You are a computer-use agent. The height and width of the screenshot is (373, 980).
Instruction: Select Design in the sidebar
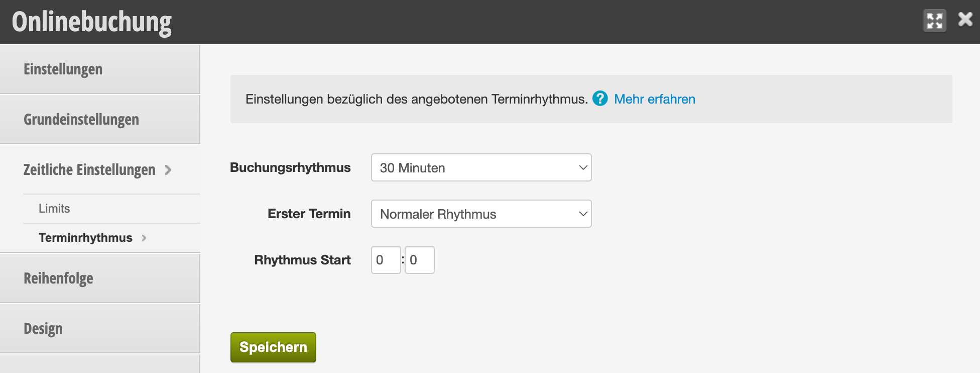100,329
